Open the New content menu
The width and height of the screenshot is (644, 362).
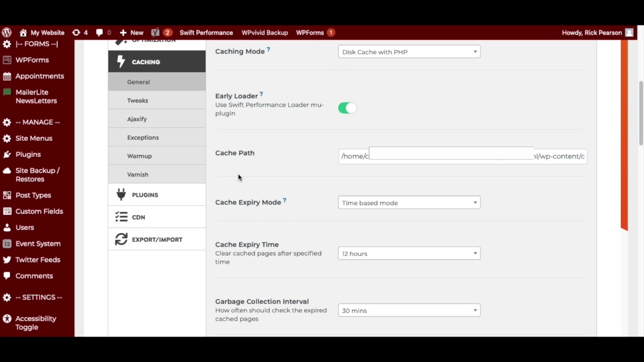[131, 33]
